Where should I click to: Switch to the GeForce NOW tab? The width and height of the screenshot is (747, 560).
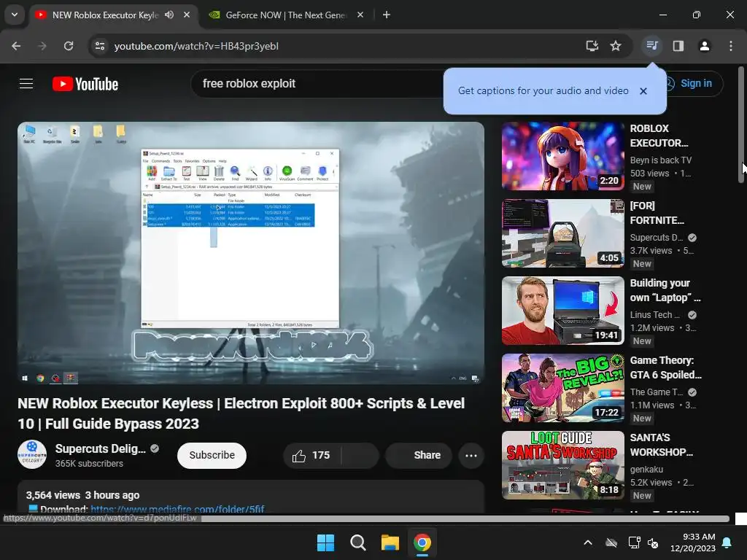[285, 15]
